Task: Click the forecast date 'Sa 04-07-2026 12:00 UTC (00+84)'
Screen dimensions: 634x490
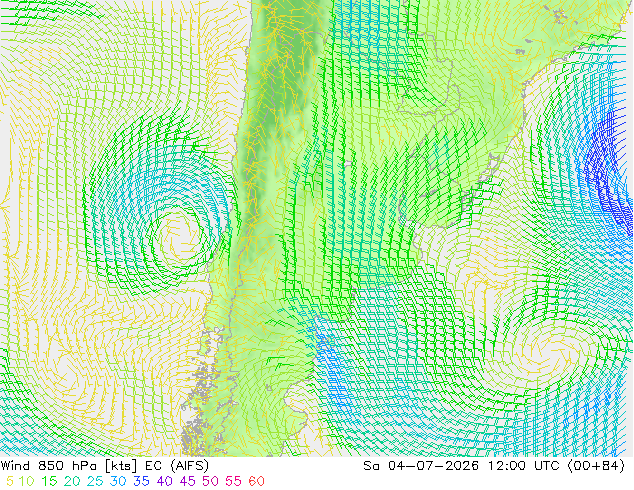Action: (x=494, y=466)
